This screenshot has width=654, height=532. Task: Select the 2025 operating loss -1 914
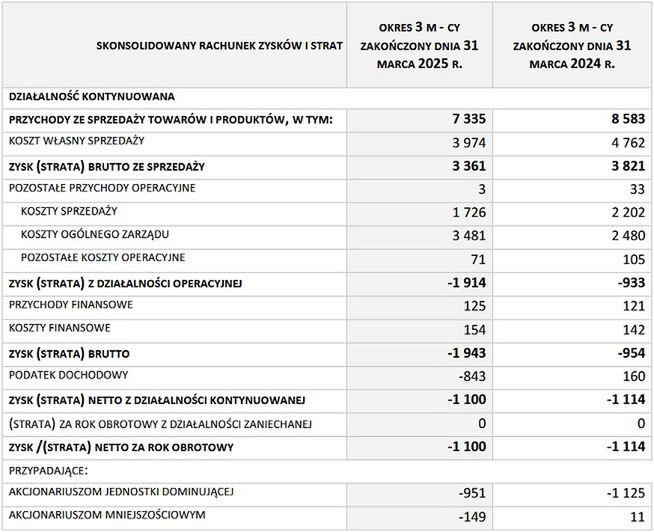(467, 282)
